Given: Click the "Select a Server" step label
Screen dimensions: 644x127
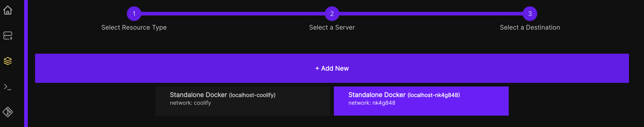Looking at the screenshot, I should (x=332, y=28).
